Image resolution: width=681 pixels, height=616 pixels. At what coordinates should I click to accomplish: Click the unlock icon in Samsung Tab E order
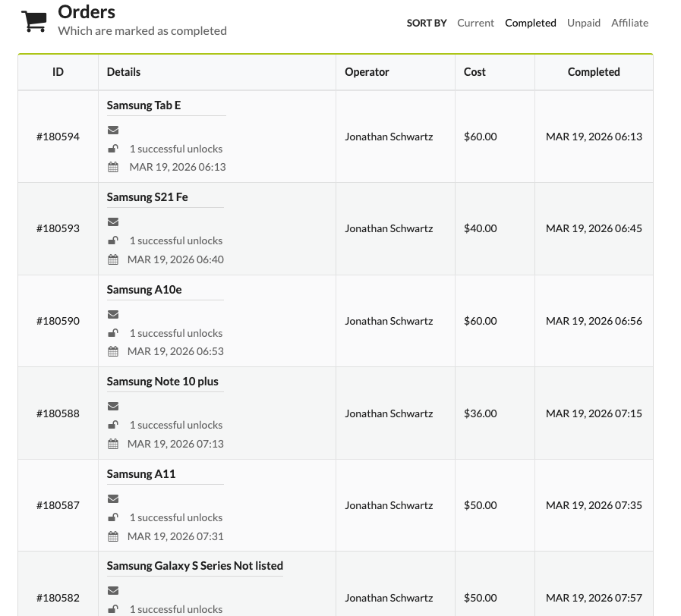pos(113,149)
